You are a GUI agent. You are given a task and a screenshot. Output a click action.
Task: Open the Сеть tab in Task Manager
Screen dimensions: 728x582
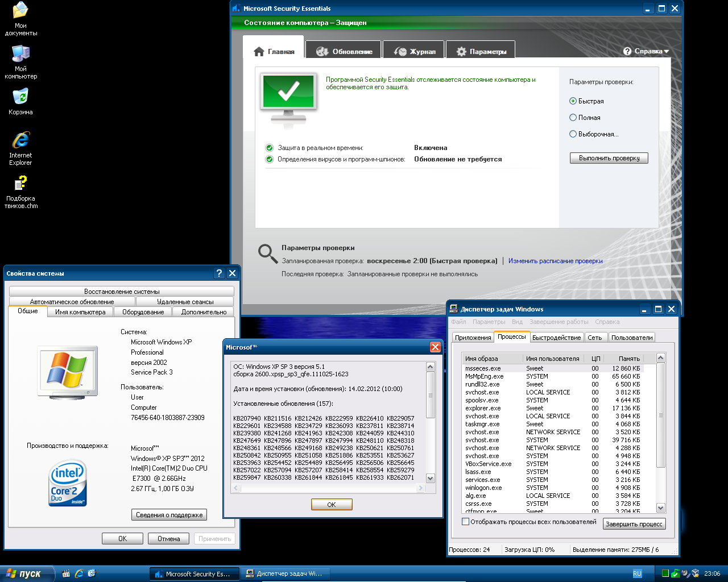(x=595, y=338)
